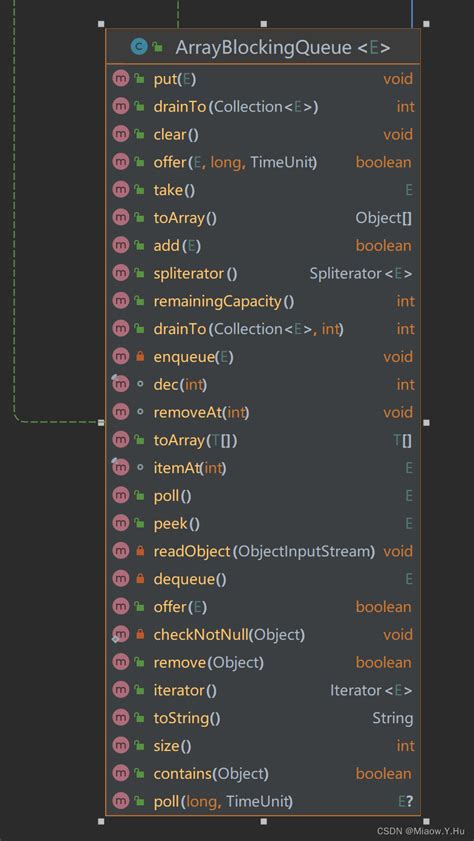Click the Iterator<E> return type of iterator()

[372, 690]
